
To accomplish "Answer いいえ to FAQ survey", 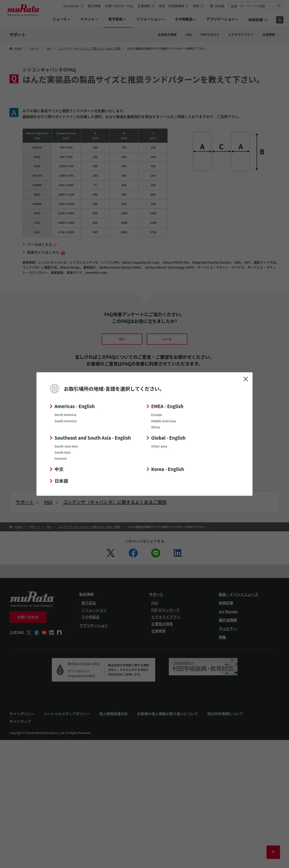I will pyautogui.click(x=167, y=339).
